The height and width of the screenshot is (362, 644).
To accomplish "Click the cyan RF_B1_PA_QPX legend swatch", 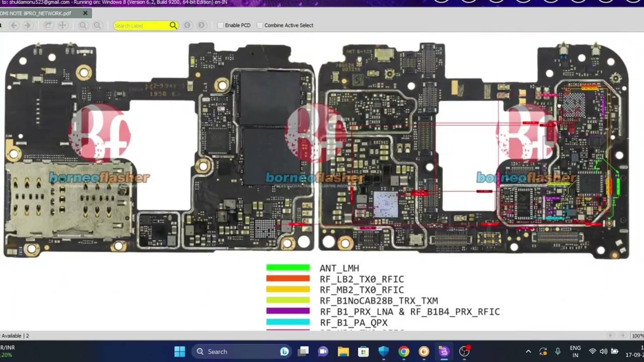I will coord(288,322).
